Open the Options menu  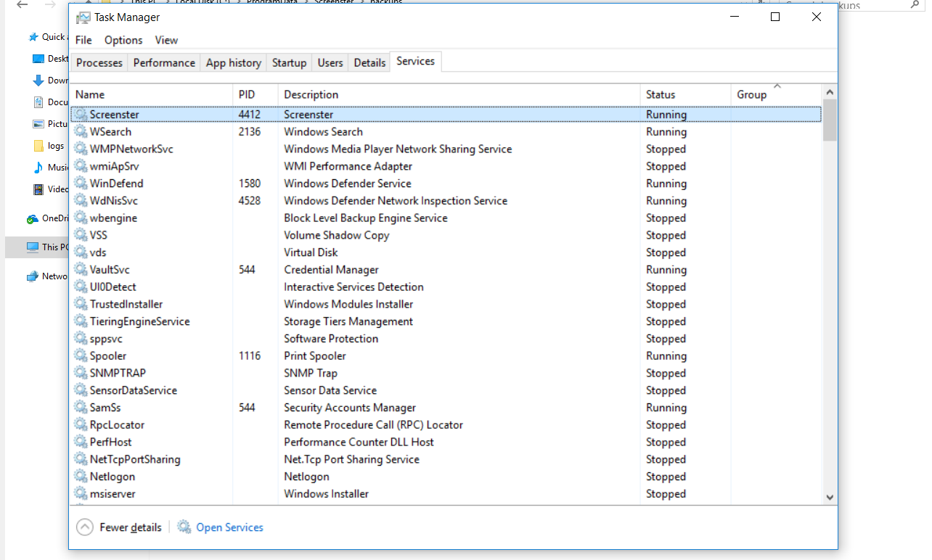(x=123, y=40)
